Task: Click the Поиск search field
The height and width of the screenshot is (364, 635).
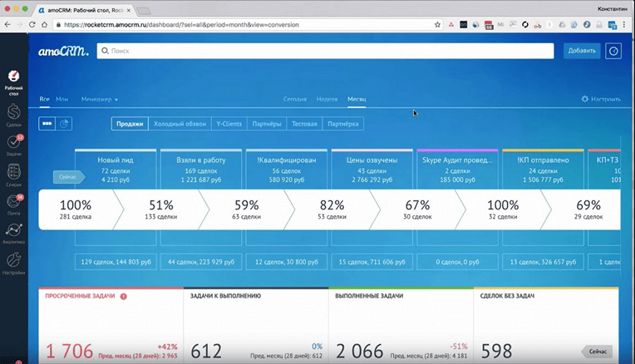Action: click(325, 51)
